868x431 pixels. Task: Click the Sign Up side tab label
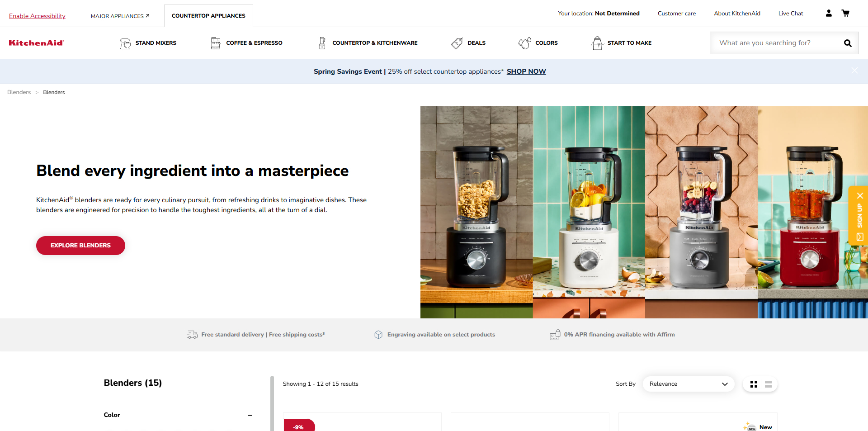[x=859, y=216]
